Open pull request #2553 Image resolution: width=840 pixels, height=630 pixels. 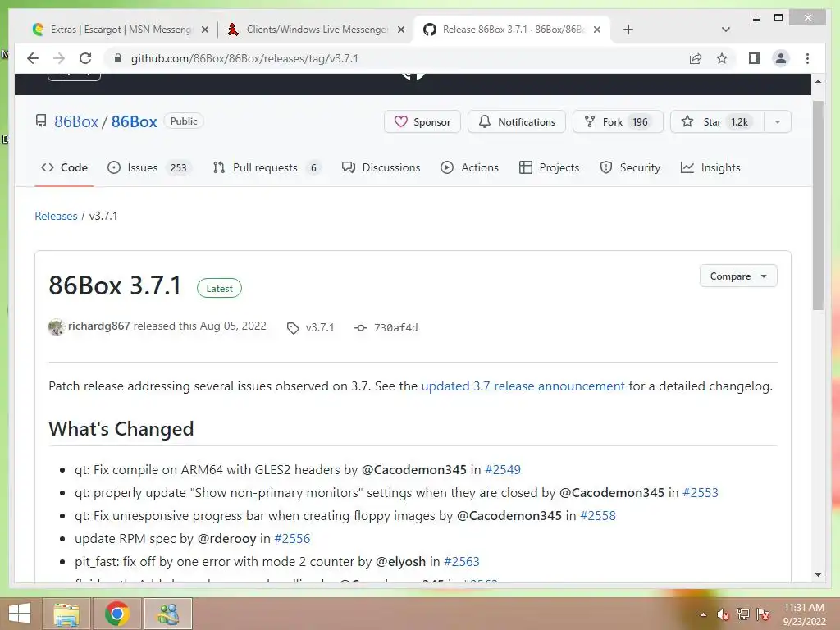[701, 493]
